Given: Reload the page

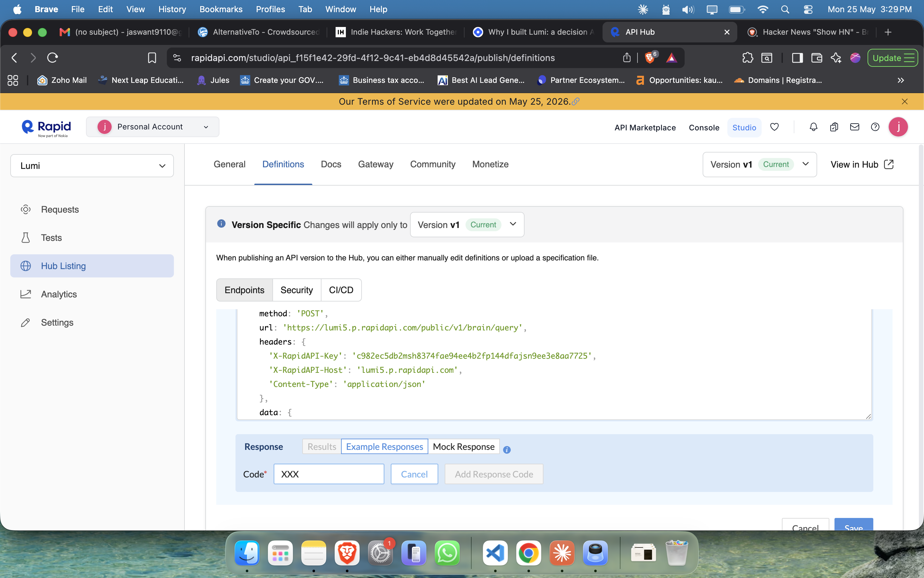Looking at the screenshot, I should (x=52, y=58).
